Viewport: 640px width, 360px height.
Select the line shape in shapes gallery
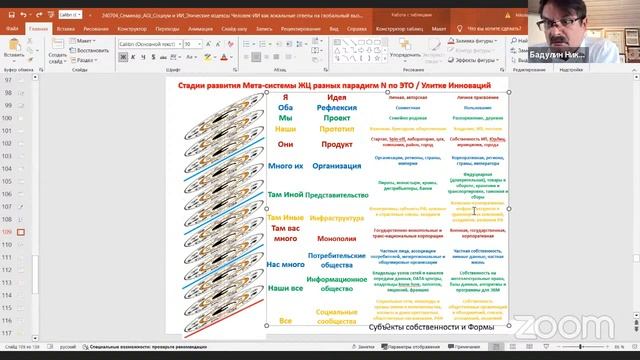tap(345, 42)
